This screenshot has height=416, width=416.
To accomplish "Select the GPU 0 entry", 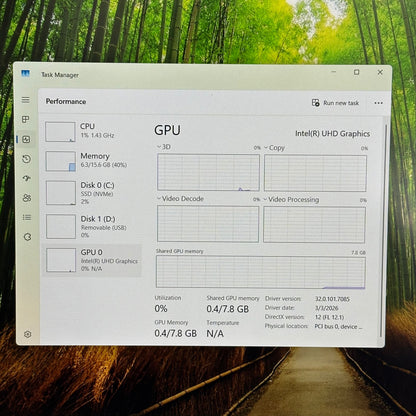I will click(92, 260).
